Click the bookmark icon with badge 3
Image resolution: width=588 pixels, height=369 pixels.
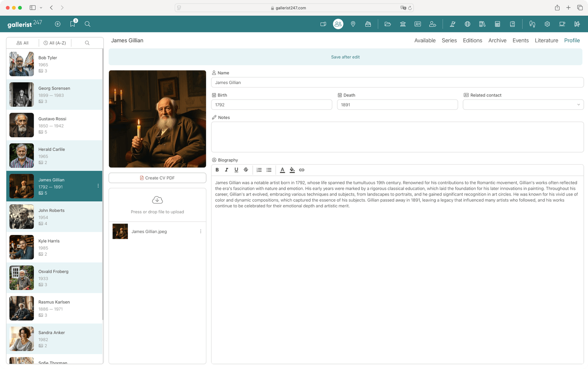click(x=73, y=24)
